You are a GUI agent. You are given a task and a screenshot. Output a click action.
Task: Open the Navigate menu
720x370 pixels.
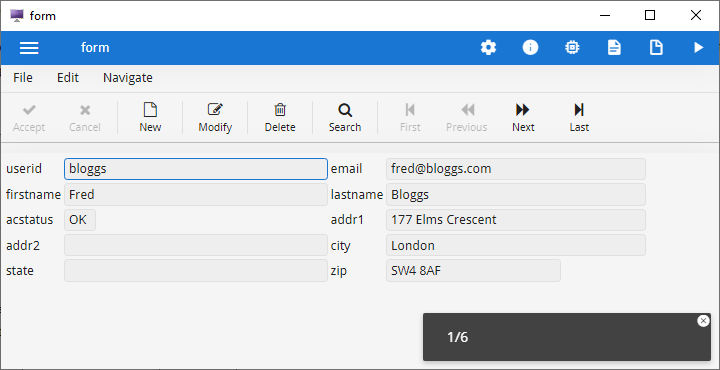128,78
